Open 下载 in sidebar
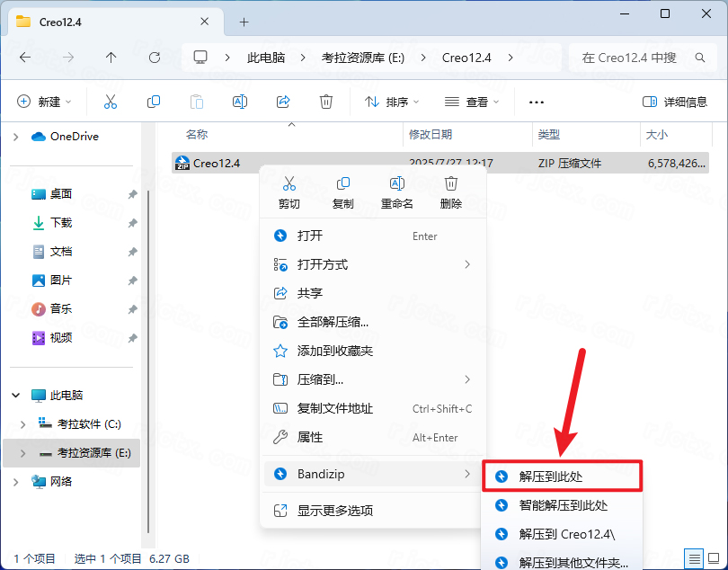The image size is (728, 570). 61,223
